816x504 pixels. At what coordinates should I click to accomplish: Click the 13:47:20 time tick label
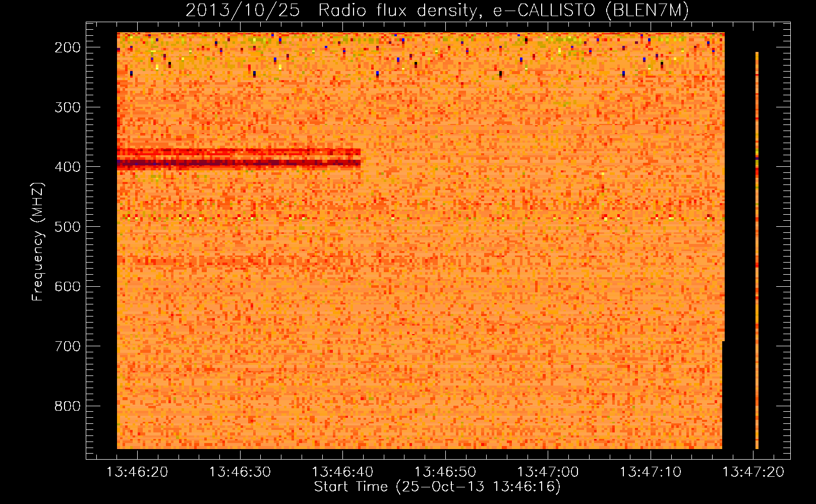pyautogui.click(x=753, y=472)
